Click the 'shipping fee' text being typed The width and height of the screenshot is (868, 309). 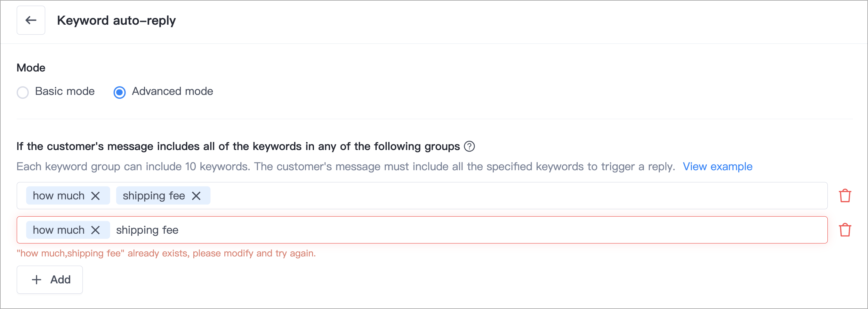(x=147, y=230)
